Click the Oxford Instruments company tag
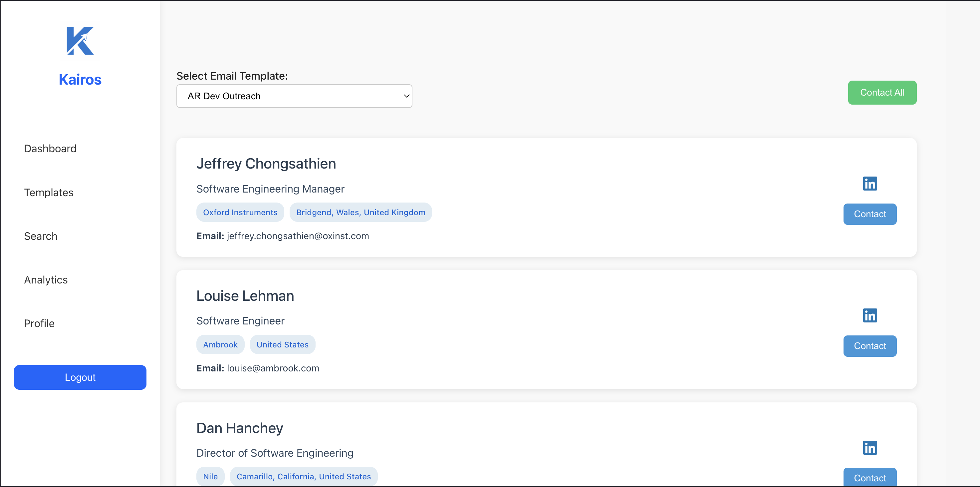 tap(240, 213)
